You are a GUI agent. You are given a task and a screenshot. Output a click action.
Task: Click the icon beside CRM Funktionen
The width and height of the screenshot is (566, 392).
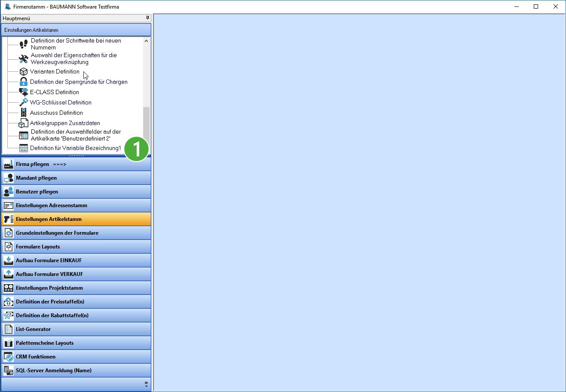[9, 357]
